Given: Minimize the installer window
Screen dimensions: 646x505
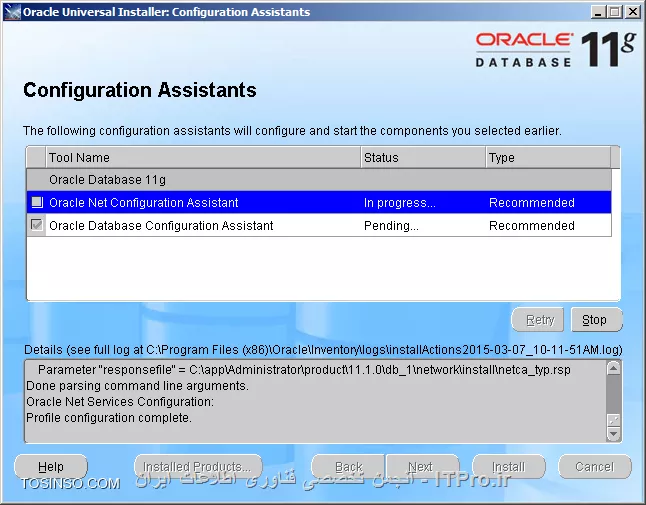Looking at the screenshot, I should pos(598,12).
